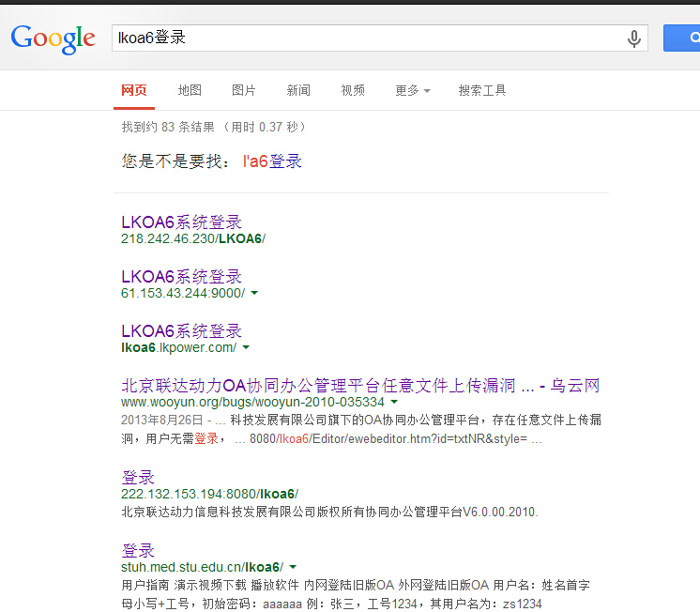
Task: Switch to the 地图 tab
Action: tap(190, 91)
